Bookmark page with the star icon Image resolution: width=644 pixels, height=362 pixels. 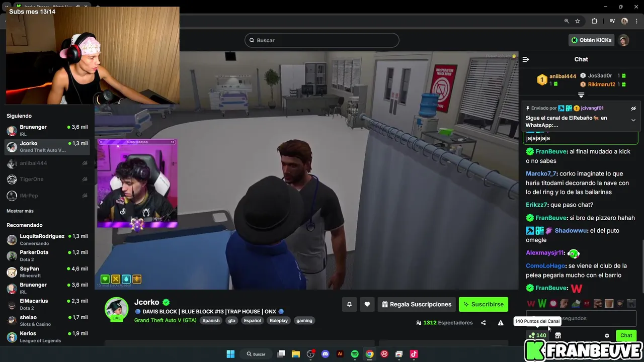(578, 21)
